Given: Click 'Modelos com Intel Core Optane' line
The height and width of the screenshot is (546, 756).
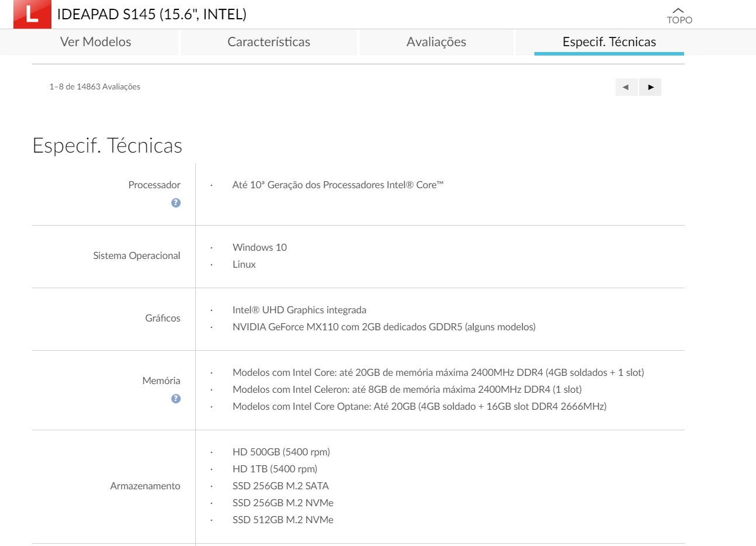Looking at the screenshot, I should click(x=420, y=406).
